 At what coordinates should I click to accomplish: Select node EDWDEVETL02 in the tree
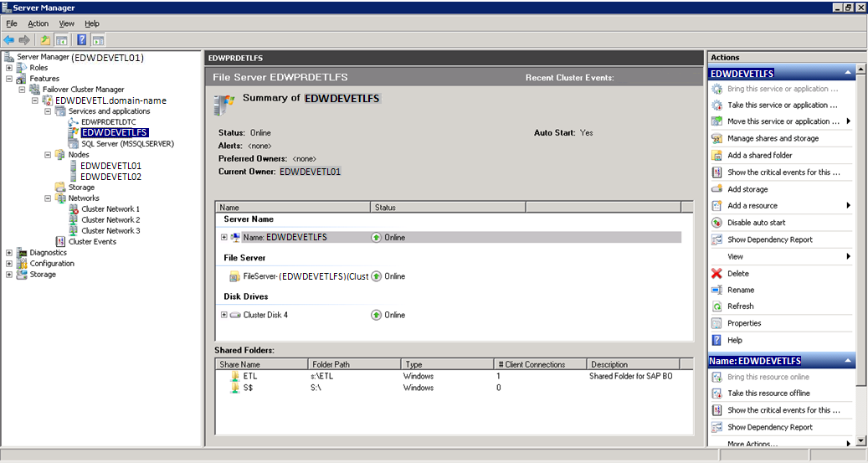click(x=110, y=177)
